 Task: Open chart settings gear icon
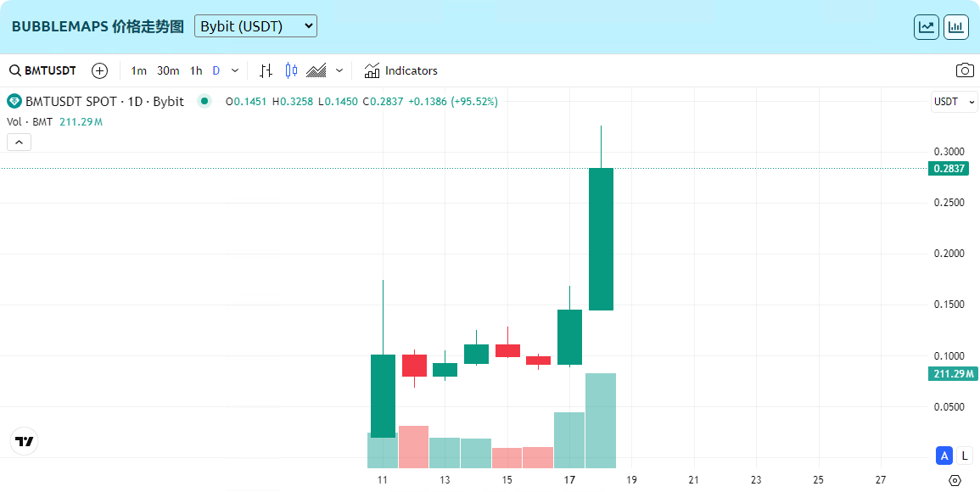click(x=955, y=480)
